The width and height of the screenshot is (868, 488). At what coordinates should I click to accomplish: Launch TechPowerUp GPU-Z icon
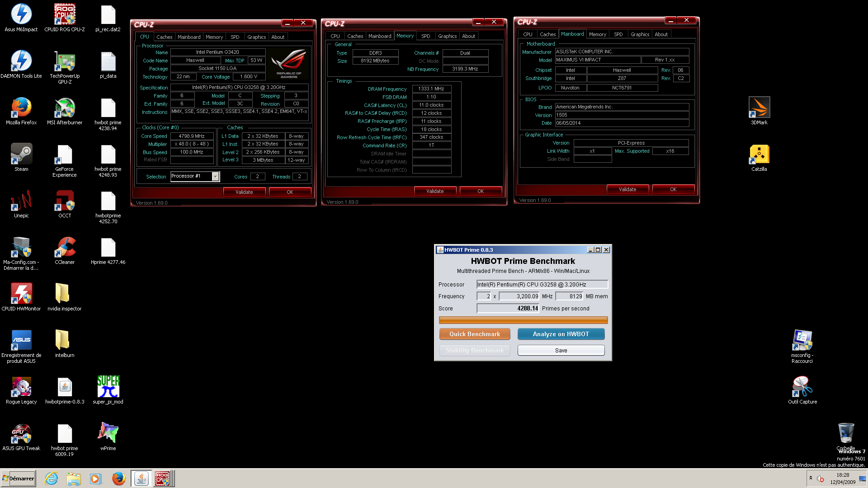[x=65, y=67]
